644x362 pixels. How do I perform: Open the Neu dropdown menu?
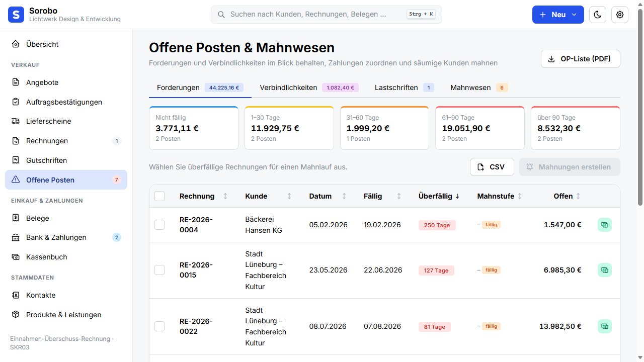[x=558, y=15]
